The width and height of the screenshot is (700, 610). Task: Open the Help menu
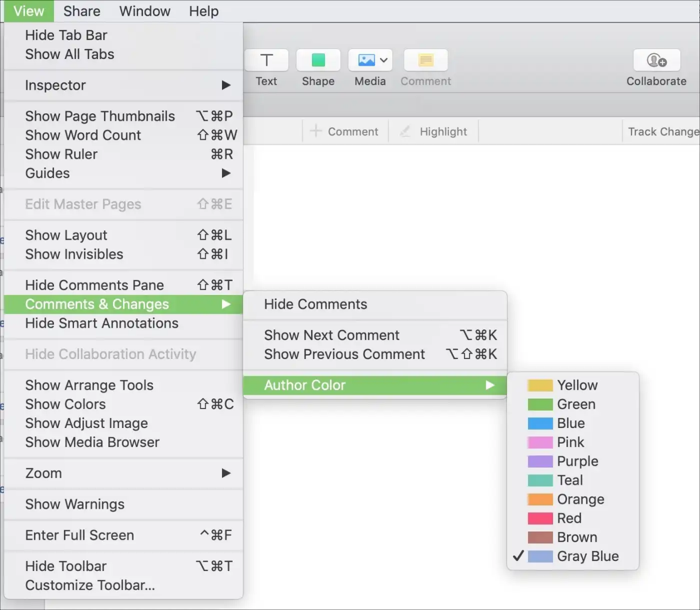pyautogui.click(x=203, y=11)
